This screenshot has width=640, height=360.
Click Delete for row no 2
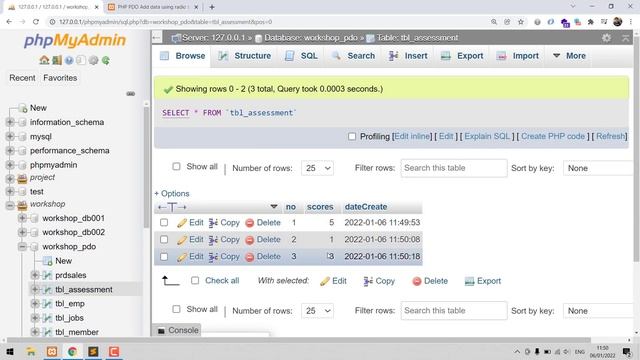pos(263,240)
